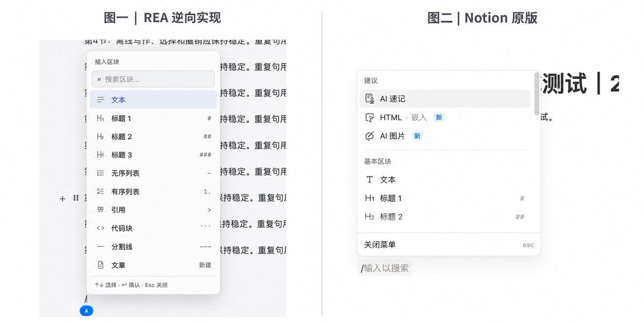The image size is (644, 322).
Task: Click the HTML embed icon in Notion menu
Action: click(x=369, y=118)
